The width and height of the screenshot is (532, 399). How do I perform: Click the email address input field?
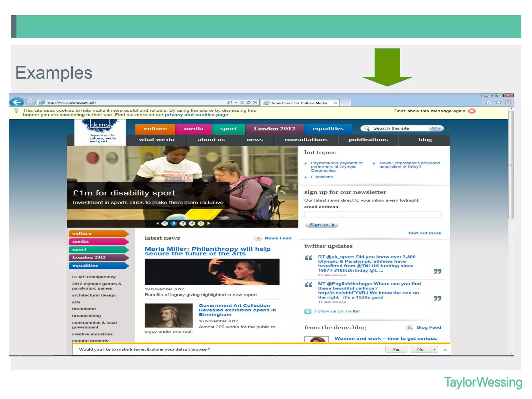pos(373,215)
